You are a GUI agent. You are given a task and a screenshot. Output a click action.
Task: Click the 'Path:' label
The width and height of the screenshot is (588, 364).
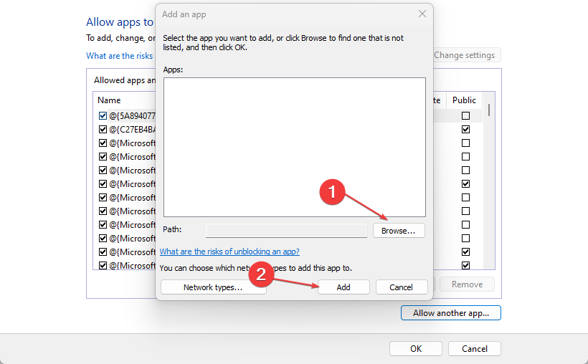pyautogui.click(x=172, y=229)
